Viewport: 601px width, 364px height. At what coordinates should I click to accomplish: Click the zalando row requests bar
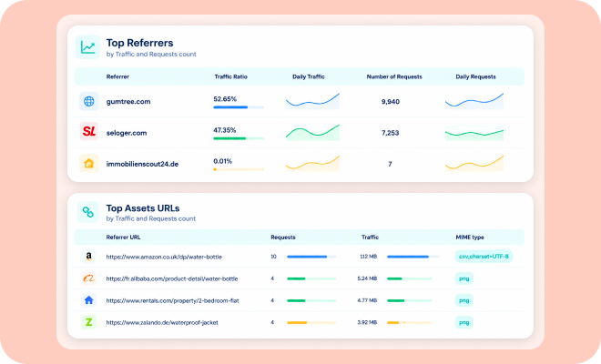(x=311, y=323)
